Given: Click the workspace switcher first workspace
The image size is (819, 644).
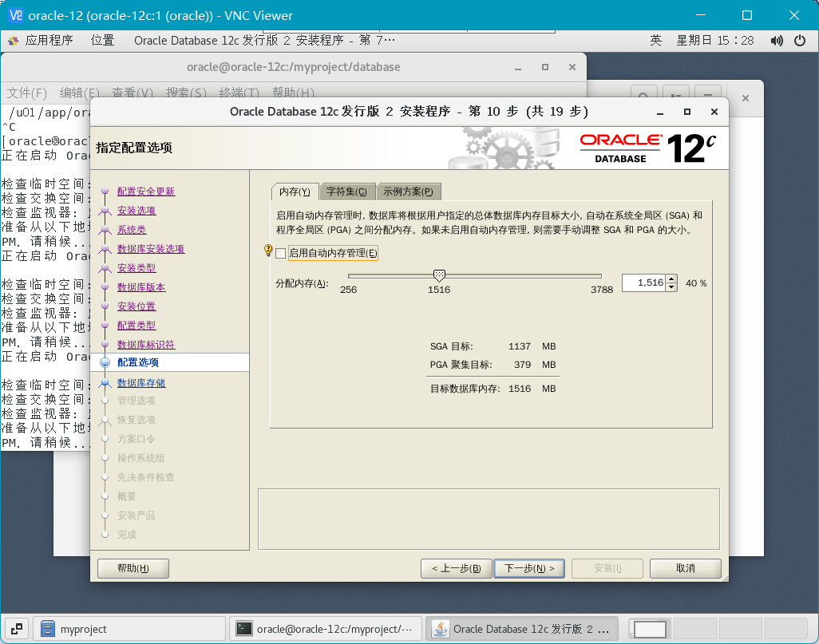Looking at the screenshot, I should point(650,629).
